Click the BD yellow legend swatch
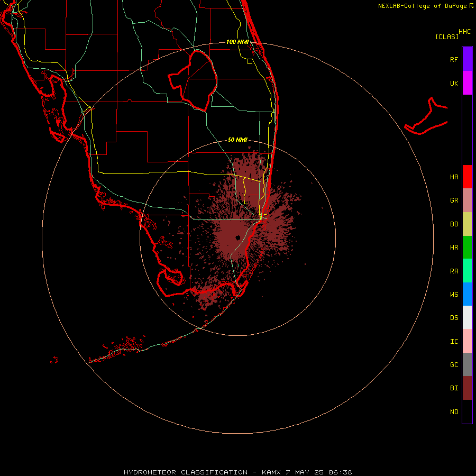This screenshot has width=476, height=476. (467, 224)
